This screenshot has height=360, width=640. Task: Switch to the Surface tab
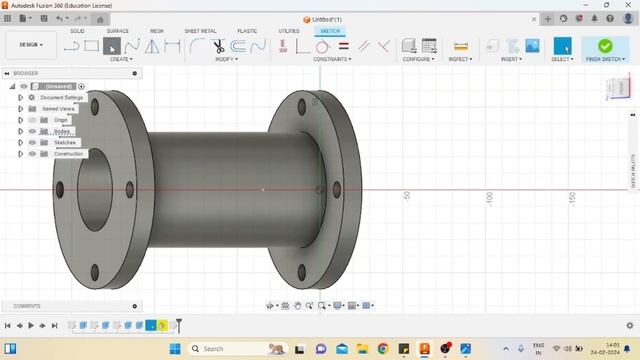point(118,31)
